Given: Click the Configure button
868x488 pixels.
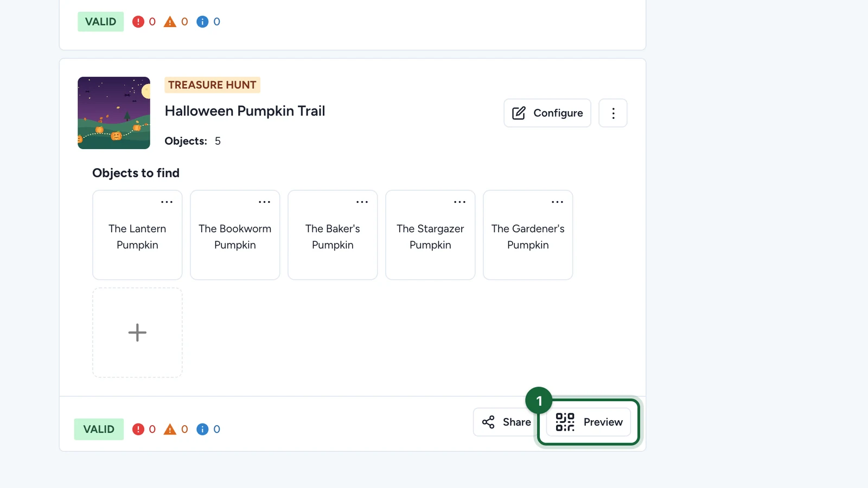Looking at the screenshot, I should (x=547, y=113).
